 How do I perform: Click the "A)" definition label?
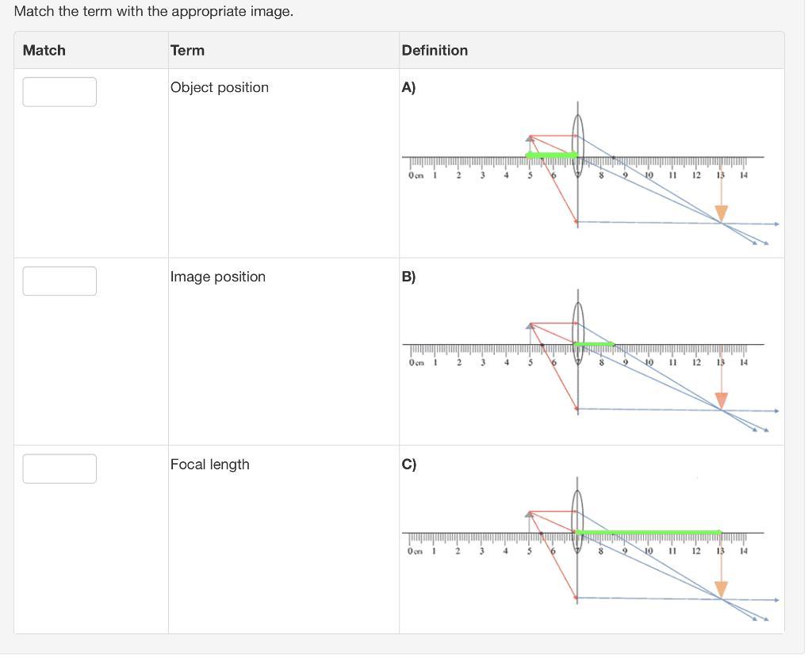tap(408, 88)
